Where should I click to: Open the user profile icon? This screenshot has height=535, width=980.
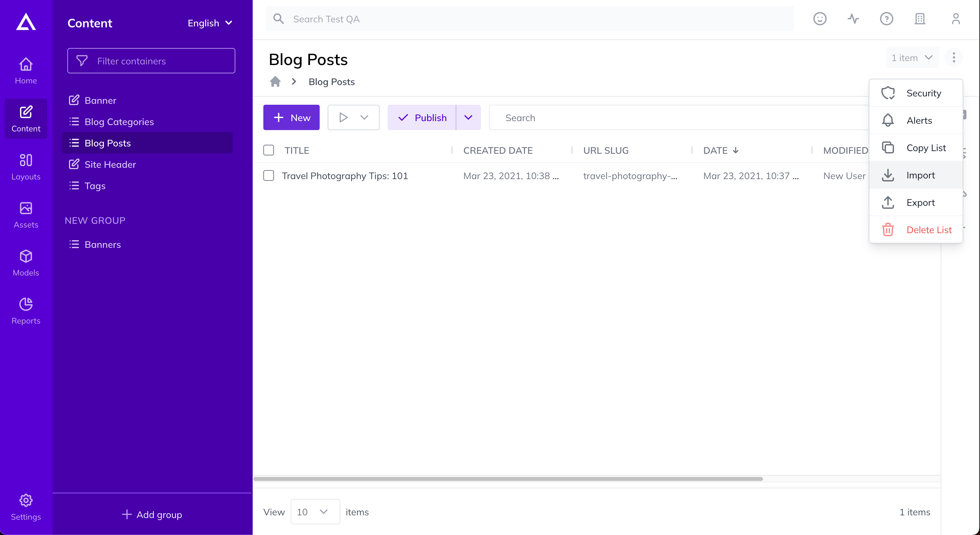[956, 19]
